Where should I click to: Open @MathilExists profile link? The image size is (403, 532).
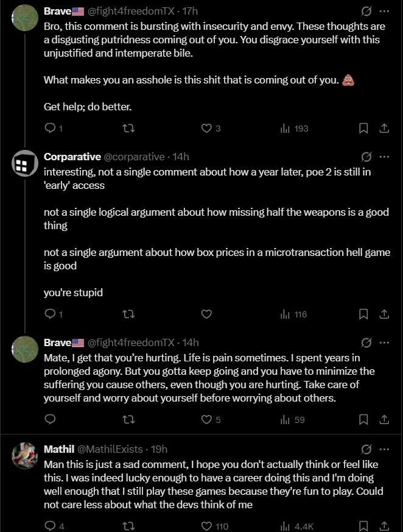click(110, 449)
